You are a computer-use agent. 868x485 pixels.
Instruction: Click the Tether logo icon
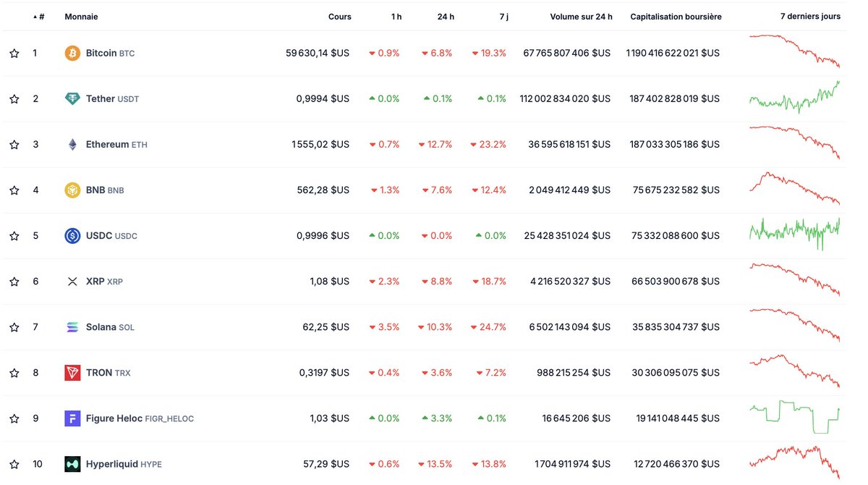(72, 99)
